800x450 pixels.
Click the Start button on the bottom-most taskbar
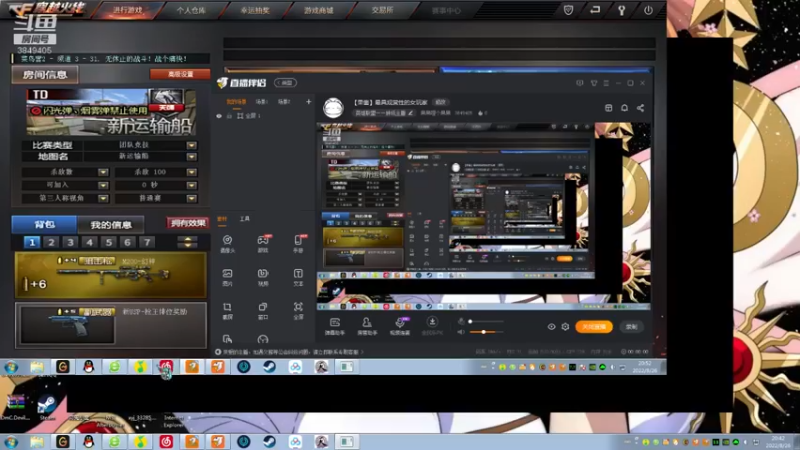coord(11,442)
